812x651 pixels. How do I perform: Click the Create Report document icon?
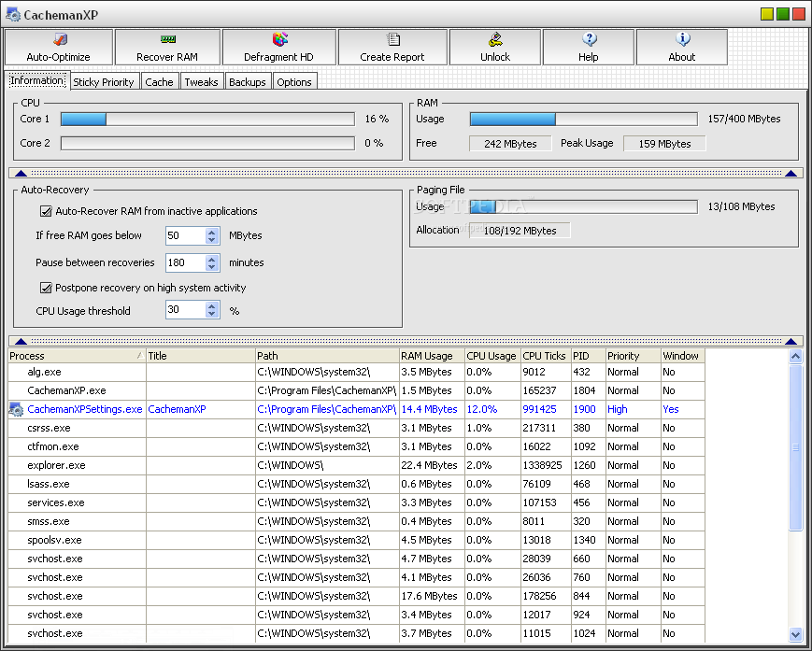tap(393, 39)
